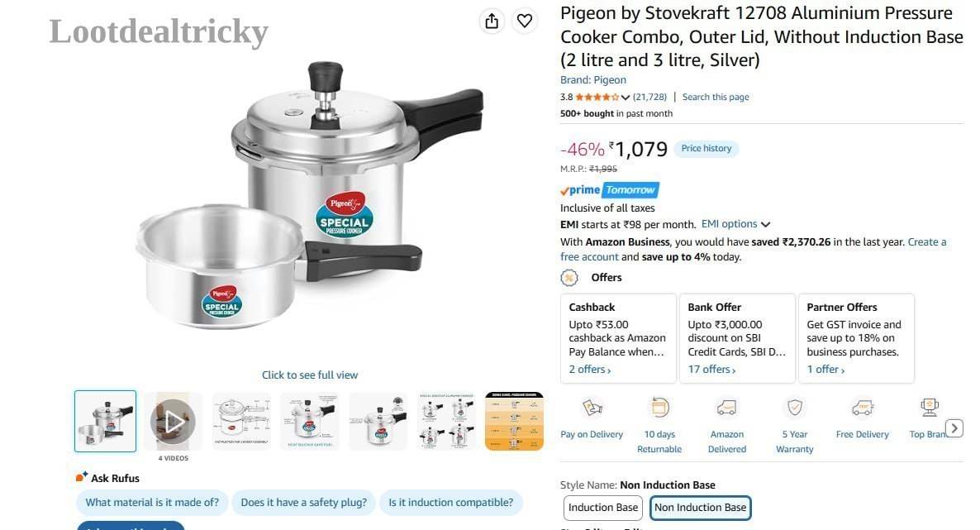
Task: Open Price history
Action: [706, 148]
